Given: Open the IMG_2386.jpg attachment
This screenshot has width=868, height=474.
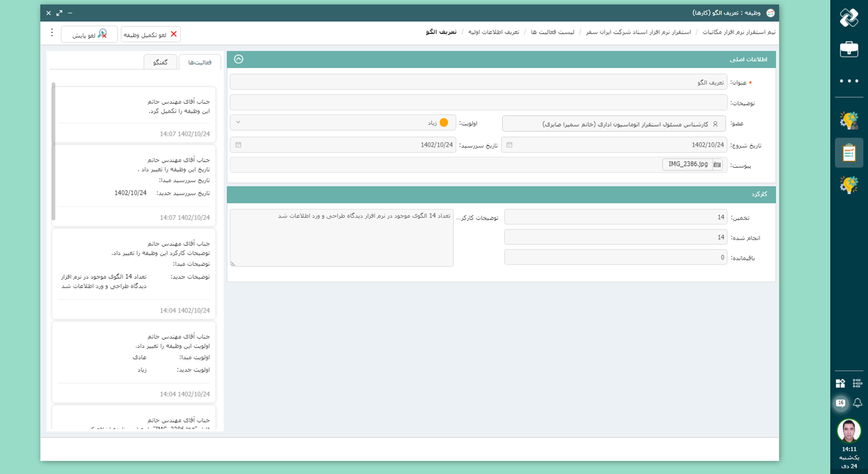Looking at the screenshot, I should (688, 164).
